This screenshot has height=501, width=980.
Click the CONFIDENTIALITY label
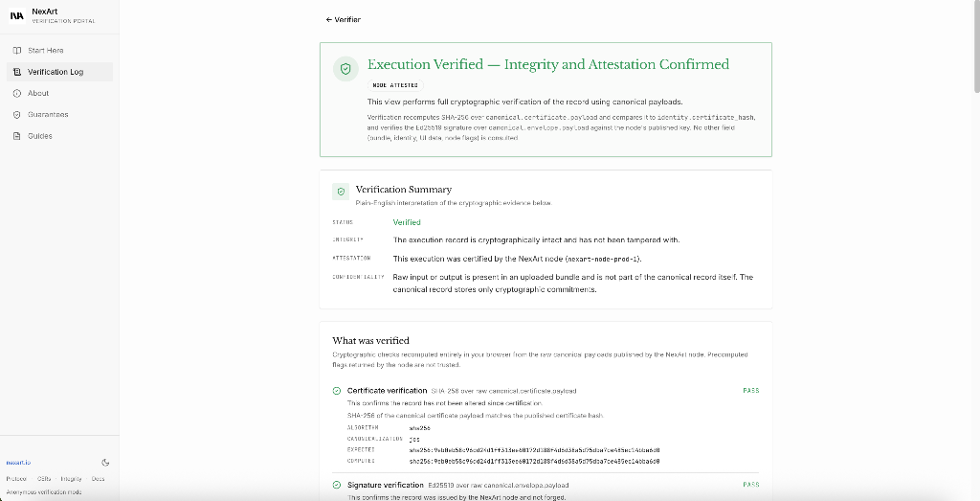[x=358, y=277]
